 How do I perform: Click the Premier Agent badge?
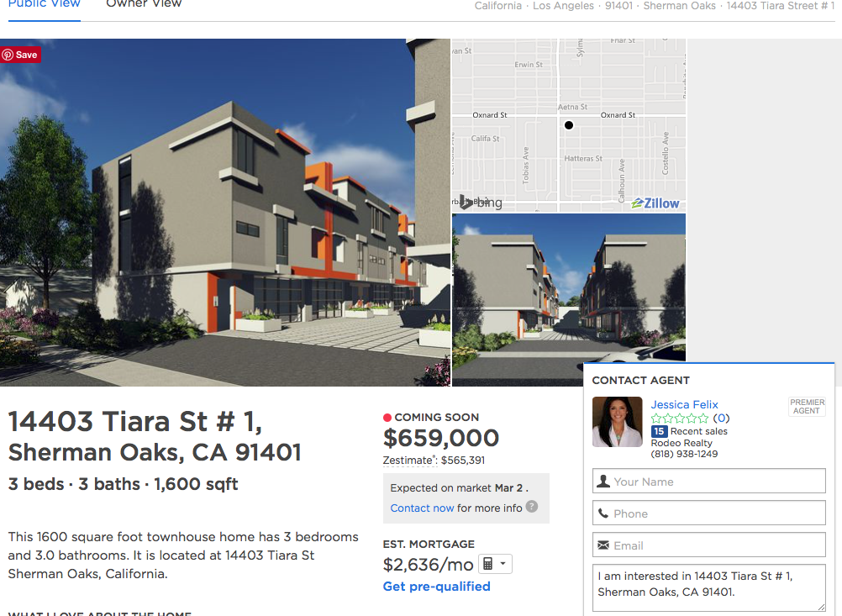[807, 407]
